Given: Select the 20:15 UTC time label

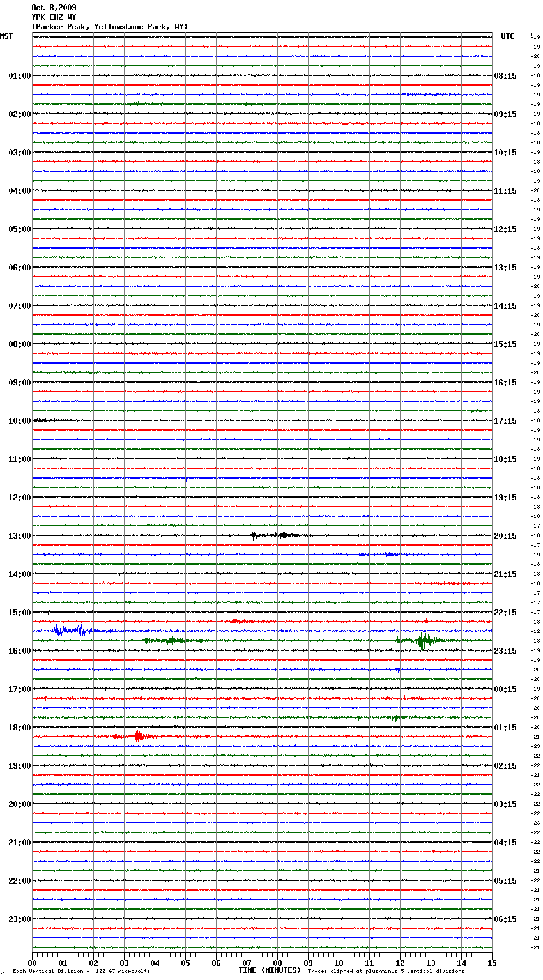Looking at the screenshot, I should 505,536.
